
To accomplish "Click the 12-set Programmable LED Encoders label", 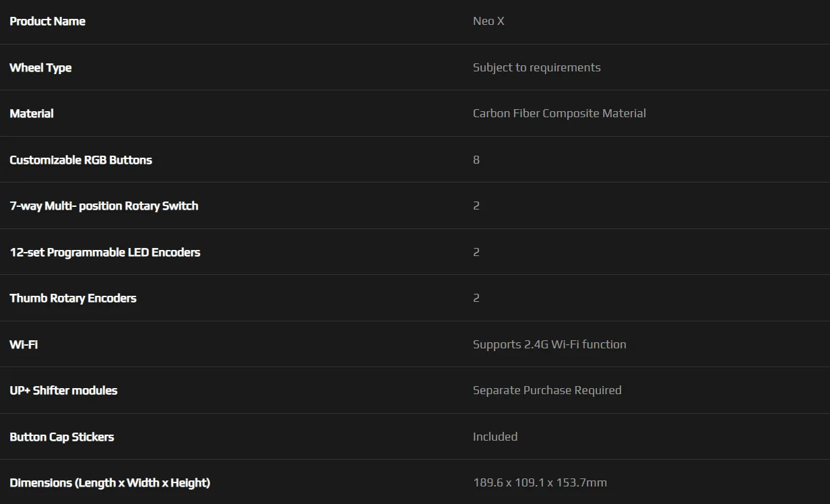I will coord(105,252).
